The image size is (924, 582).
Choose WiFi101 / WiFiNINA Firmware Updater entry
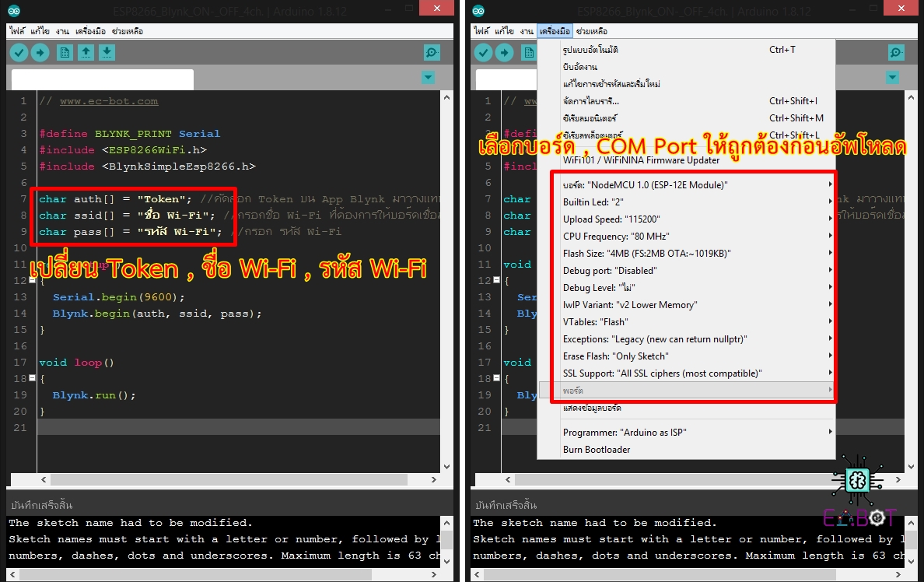pyautogui.click(x=687, y=160)
